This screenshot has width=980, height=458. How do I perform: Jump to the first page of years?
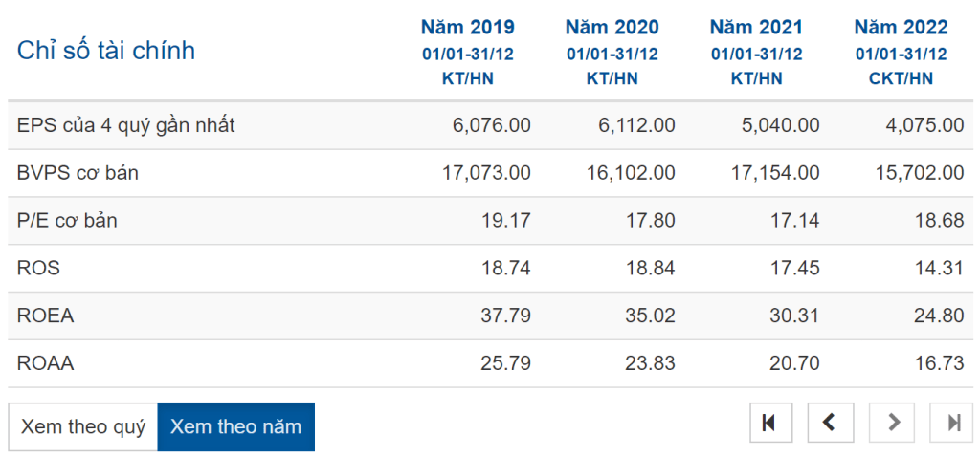(x=768, y=423)
